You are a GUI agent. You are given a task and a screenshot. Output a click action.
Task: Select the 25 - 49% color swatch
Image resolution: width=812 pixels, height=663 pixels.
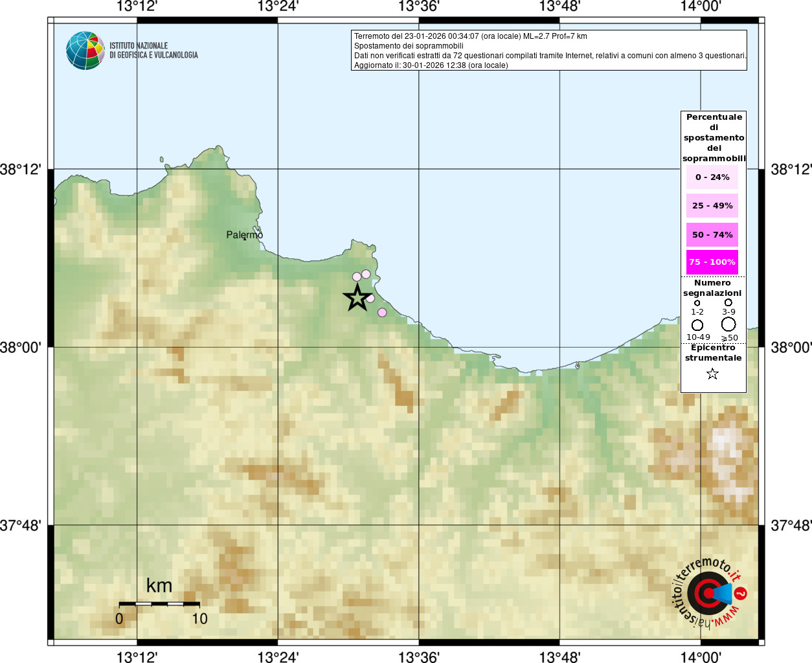coord(712,206)
